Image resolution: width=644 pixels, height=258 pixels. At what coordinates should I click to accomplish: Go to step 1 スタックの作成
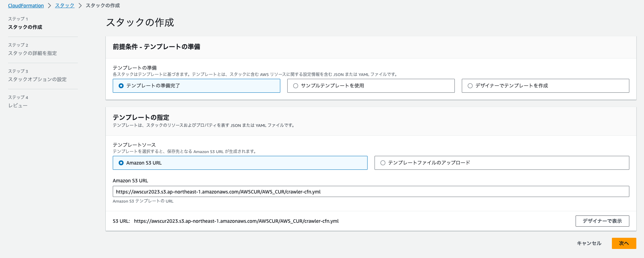pos(25,27)
